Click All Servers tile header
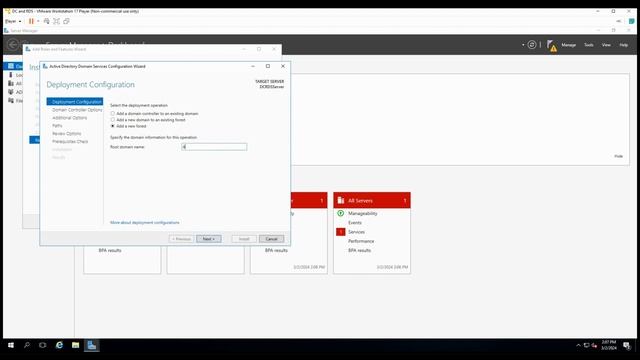 372,200
